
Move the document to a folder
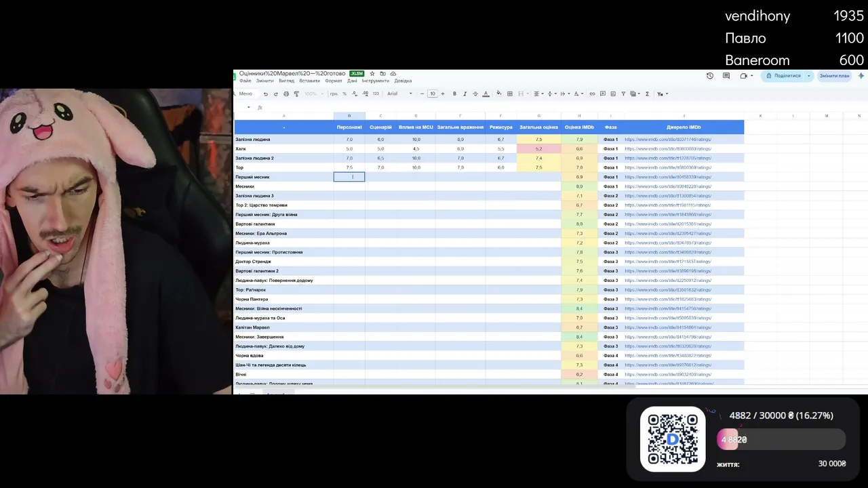click(x=382, y=73)
